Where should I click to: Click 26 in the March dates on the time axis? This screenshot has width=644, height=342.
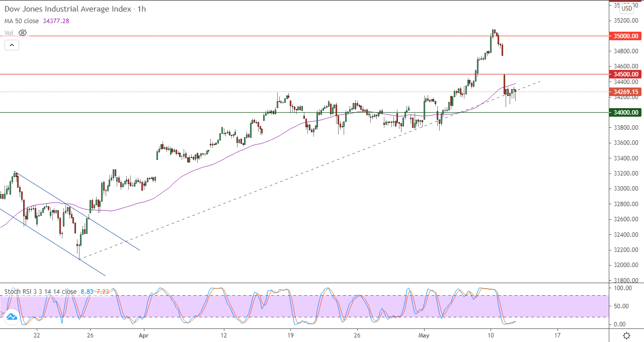click(x=90, y=335)
